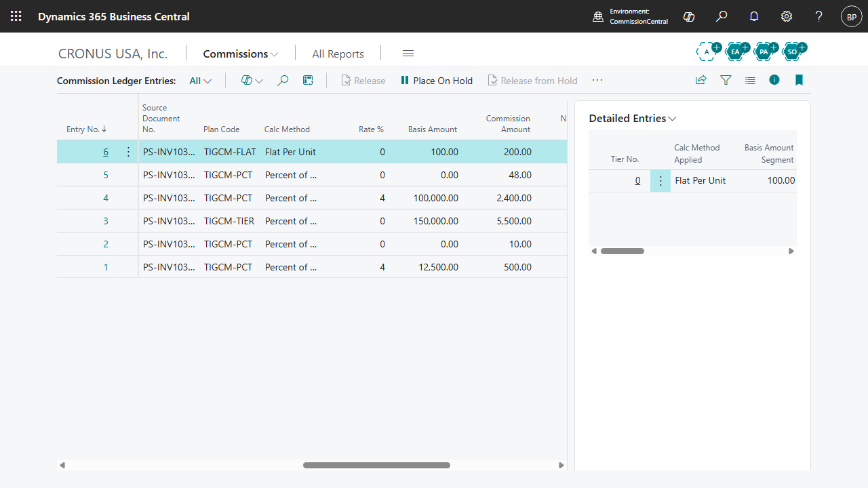Viewport: 868px width, 488px height.
Task: Click the bookmark icon
Action: coord(799,80)
